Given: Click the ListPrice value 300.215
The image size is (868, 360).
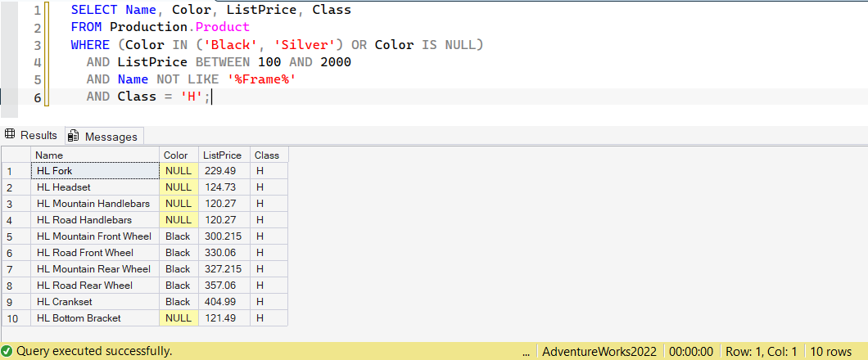Looking at the screenshot, I should coord(224,236).
